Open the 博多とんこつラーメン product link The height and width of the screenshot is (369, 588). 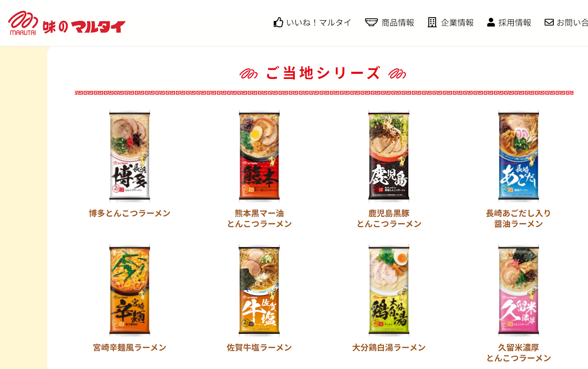click(130, 213)
